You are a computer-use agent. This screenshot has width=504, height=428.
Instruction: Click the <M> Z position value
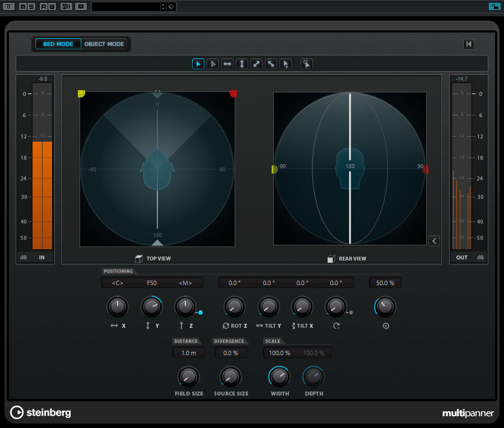point(185,283)
